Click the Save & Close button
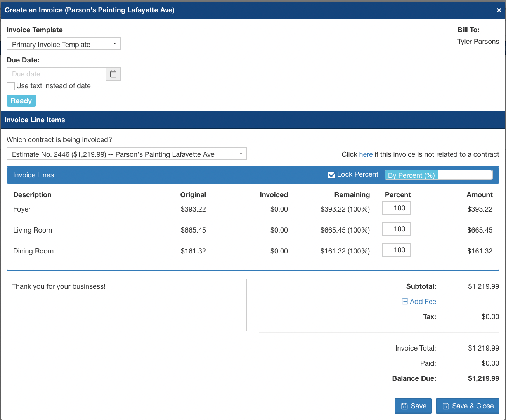Viewport: 506px width, 420px height. pos(467,406)
